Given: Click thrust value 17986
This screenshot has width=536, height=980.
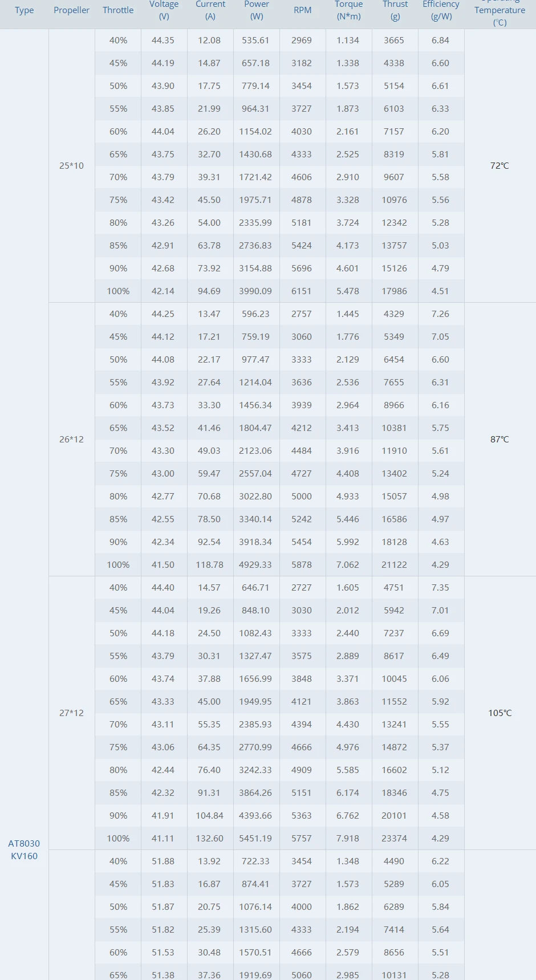Looking at the screenshot, I should click(x=394, y=291).
